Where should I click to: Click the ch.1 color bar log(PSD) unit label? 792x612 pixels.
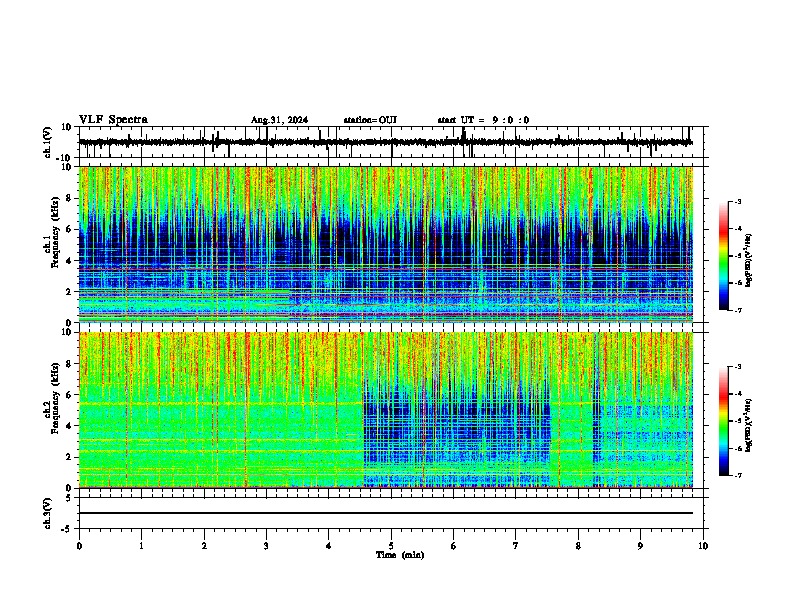(x=749, y=260)
